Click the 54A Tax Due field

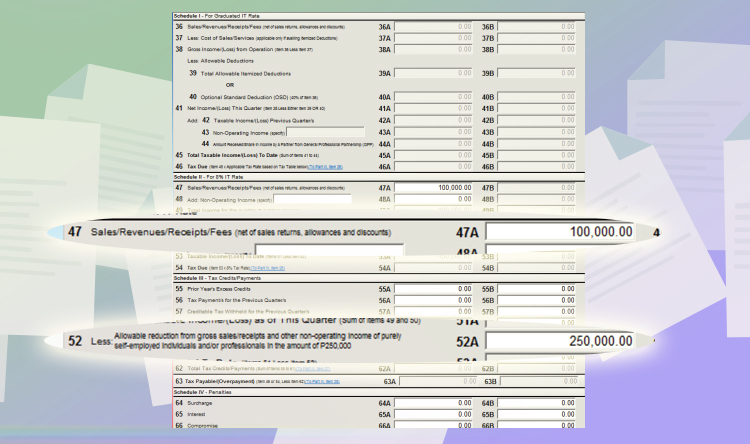(433, 268)
